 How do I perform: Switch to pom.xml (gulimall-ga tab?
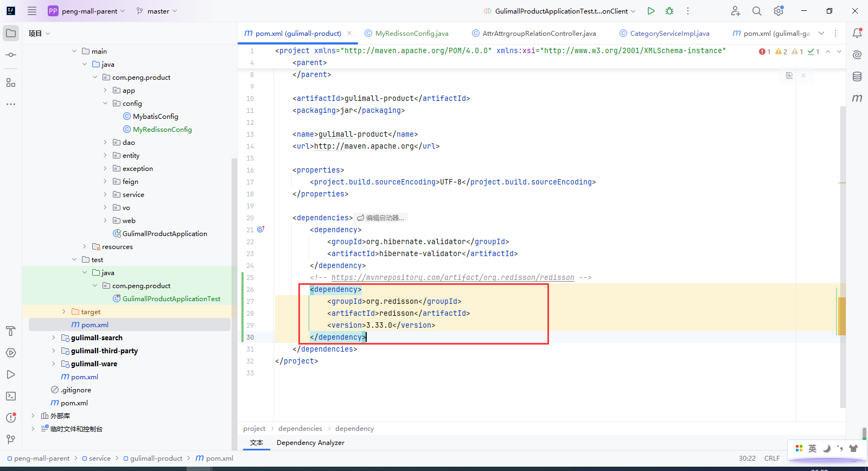pos(771,33)
